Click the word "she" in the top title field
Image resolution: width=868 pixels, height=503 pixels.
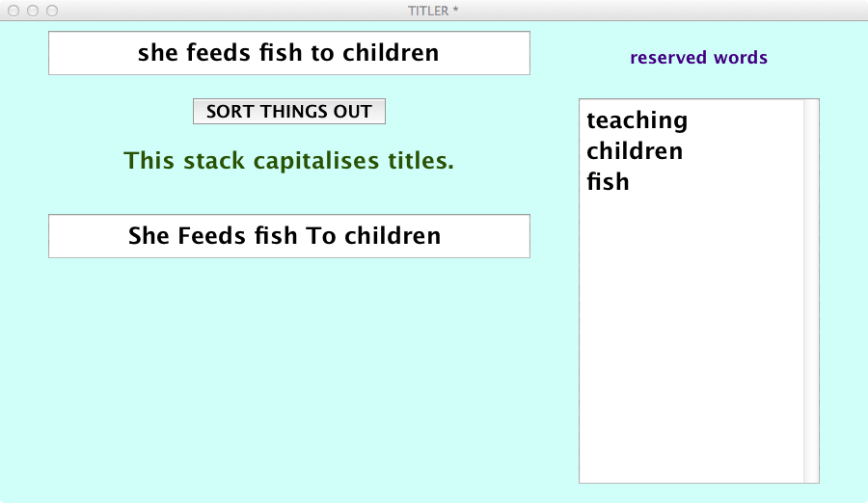[x=158, y=53]
